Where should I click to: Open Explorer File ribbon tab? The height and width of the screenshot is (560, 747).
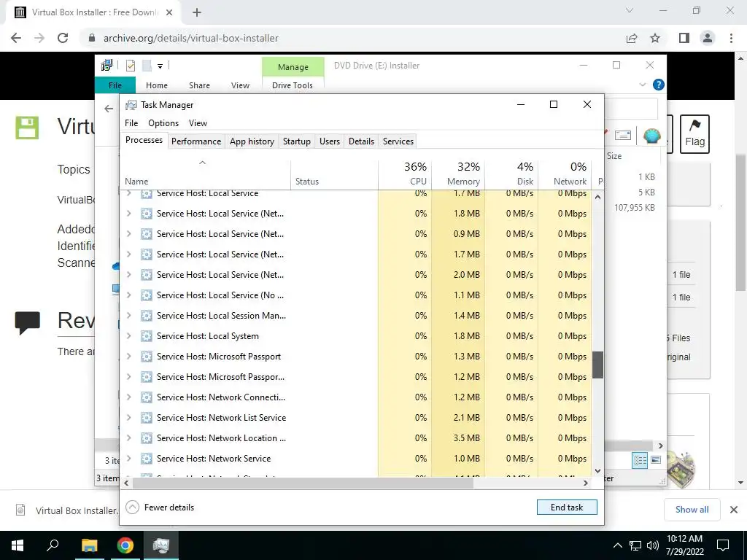pyautogui.click(x=115, y=85)
